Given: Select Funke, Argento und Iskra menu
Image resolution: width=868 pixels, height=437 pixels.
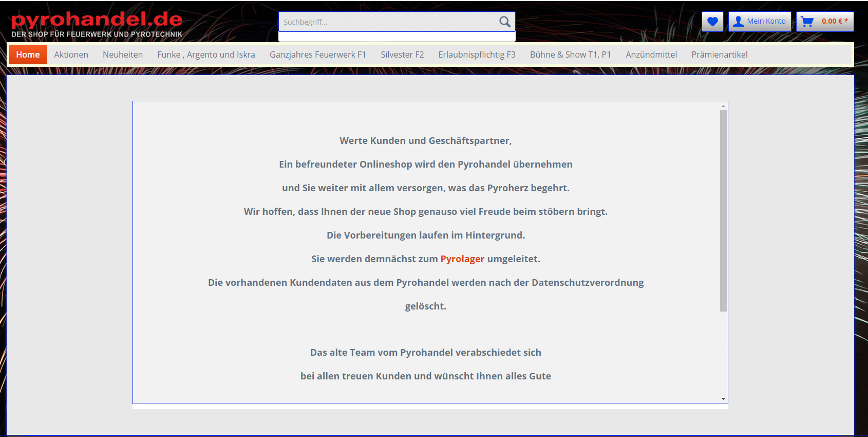Looking at the screenshot, I should [x=206, y=54].
